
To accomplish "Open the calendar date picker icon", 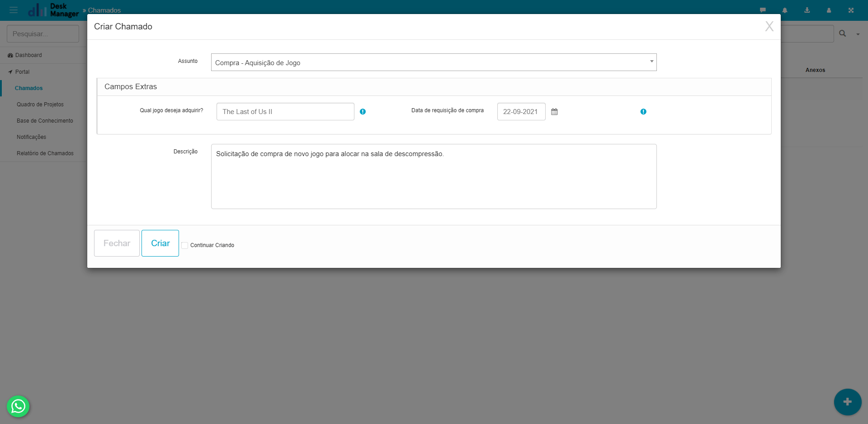I will tap(554, 112).
